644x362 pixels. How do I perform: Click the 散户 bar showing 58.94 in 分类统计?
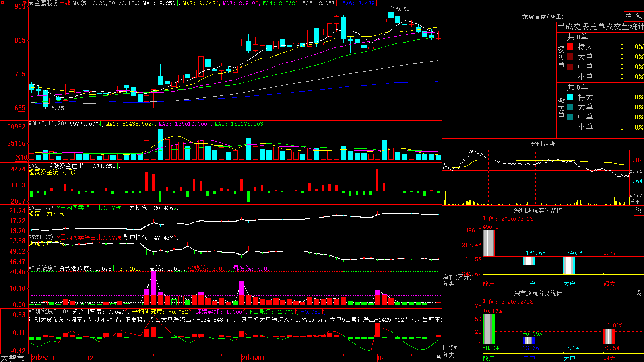click(x=488, y=329)
